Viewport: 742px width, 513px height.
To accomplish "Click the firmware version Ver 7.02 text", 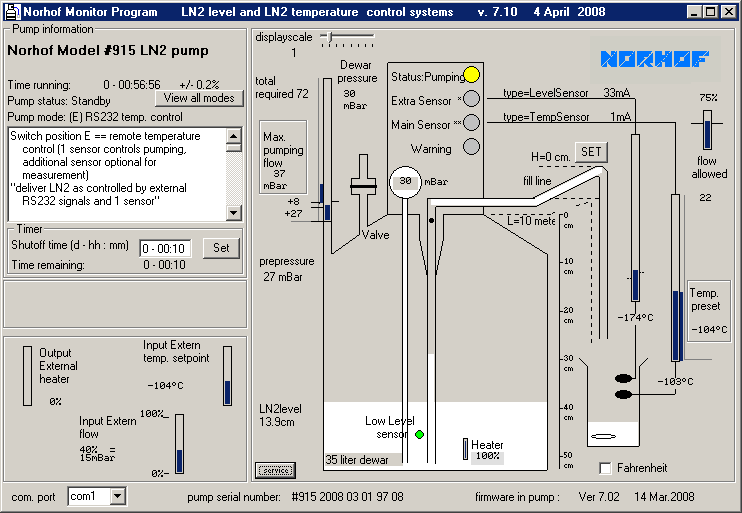I will pyautogui.click(x=599, y=497).
